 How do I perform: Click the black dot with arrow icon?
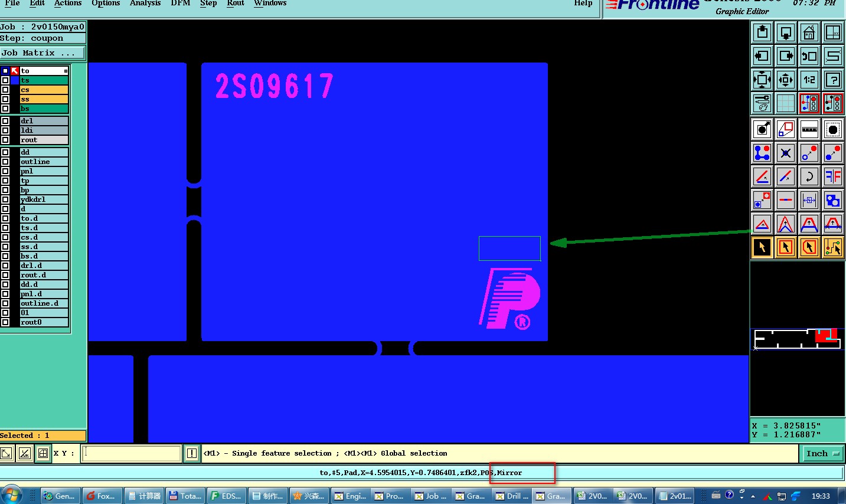point(762,129)
